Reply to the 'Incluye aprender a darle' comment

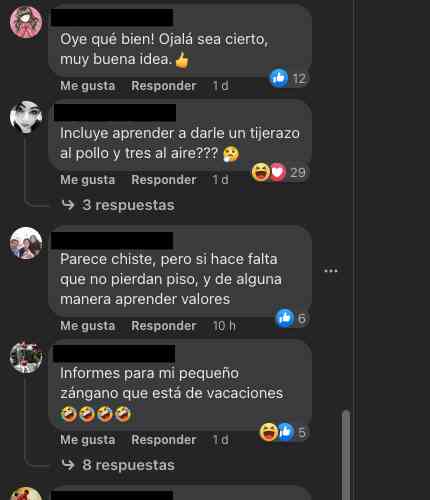pos(164,180)
